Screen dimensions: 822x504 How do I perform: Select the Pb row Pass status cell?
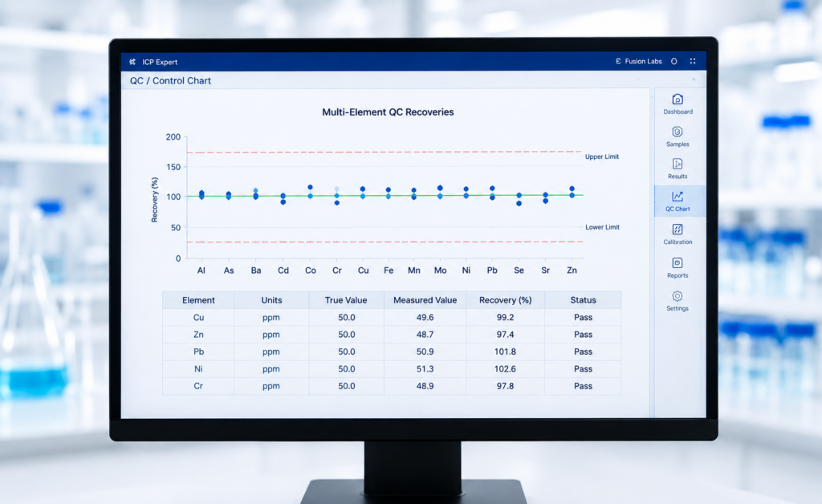pyautogui.click(x=583, y=352)
